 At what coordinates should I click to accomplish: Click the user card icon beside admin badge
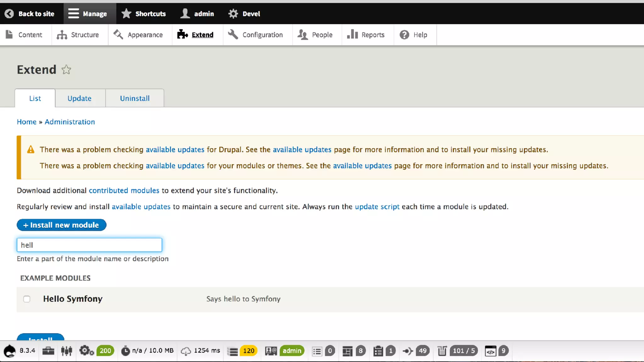(271, 351)
